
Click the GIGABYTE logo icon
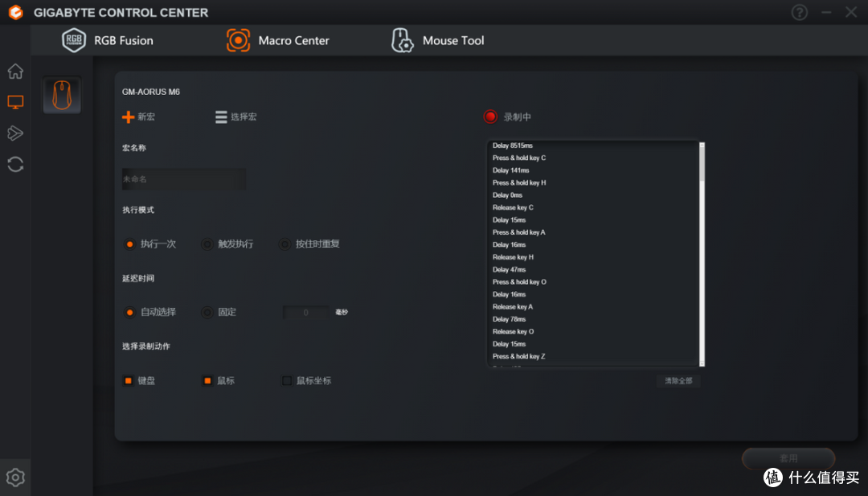[x=16, y=12]
